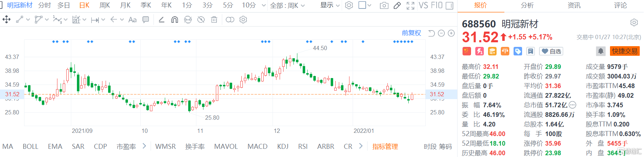This screenshot has height=157, width=644.
Task: Toggle drawing mode with pencil icon
Action: click(397, 5)
